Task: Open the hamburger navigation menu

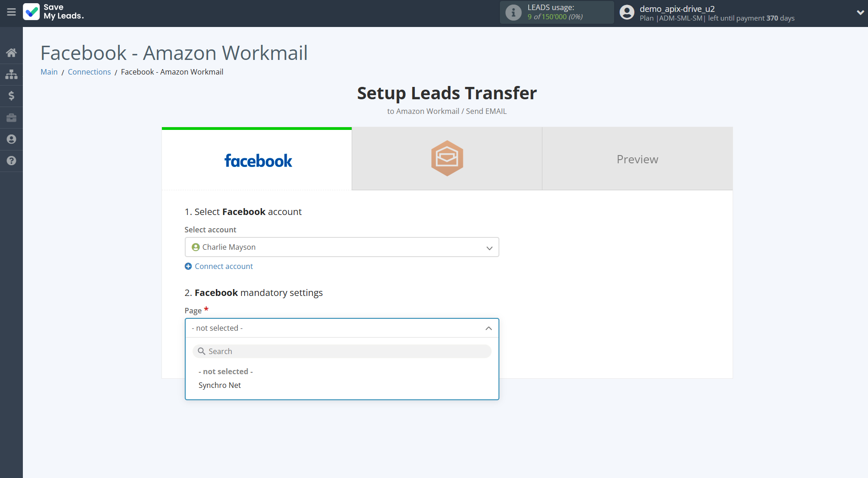Action: (11, 12)
